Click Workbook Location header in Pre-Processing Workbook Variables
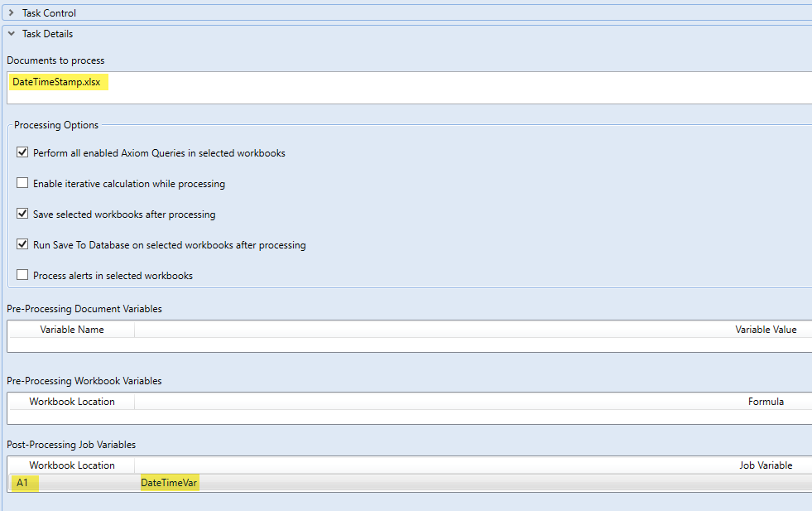Screen dimensions: 812x511 (72, 402)
